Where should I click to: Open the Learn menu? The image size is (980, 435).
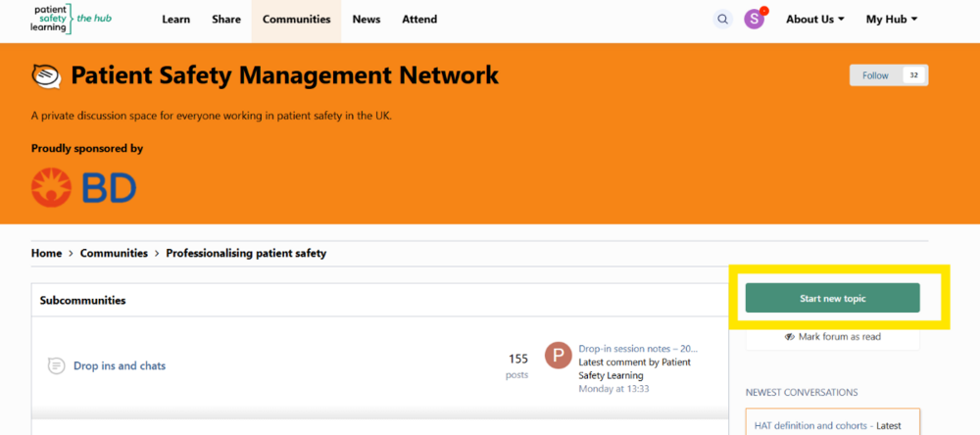(175, 20)
